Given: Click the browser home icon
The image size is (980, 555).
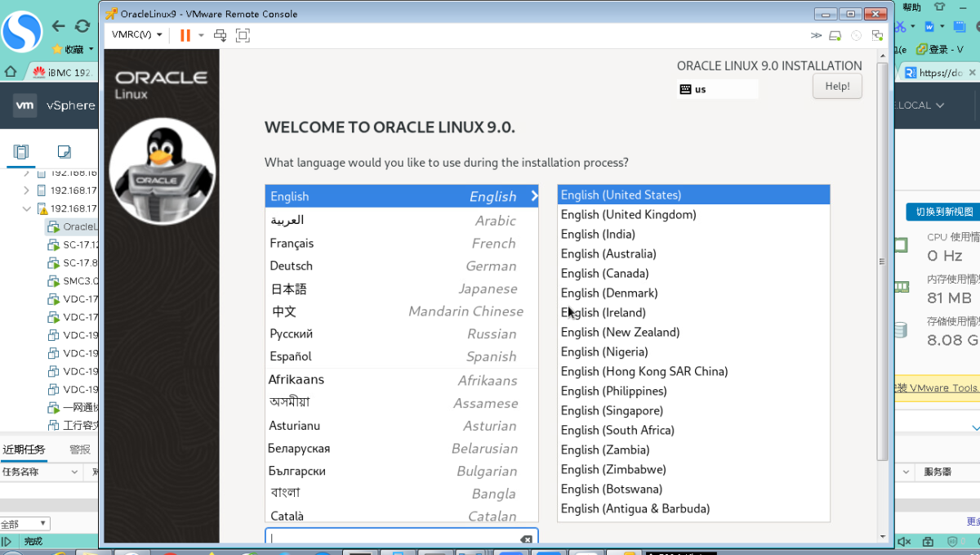Looking at the screenshot, I should point(11,72).
